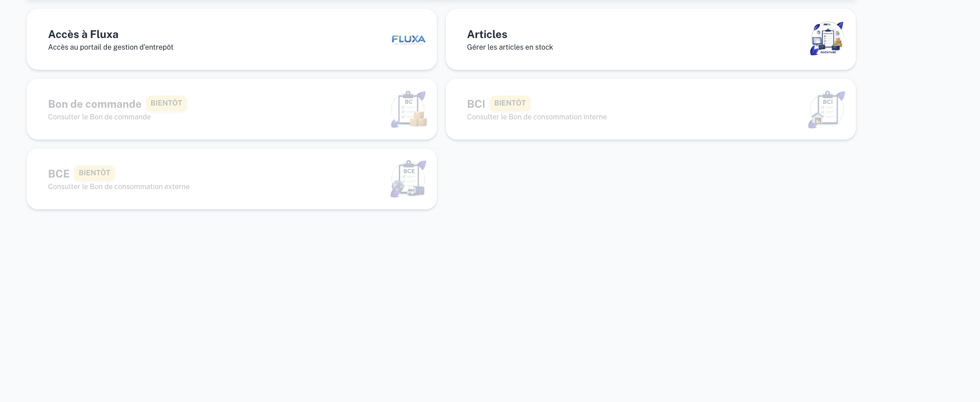Click empty area of the Articles card

coord(679,39)
